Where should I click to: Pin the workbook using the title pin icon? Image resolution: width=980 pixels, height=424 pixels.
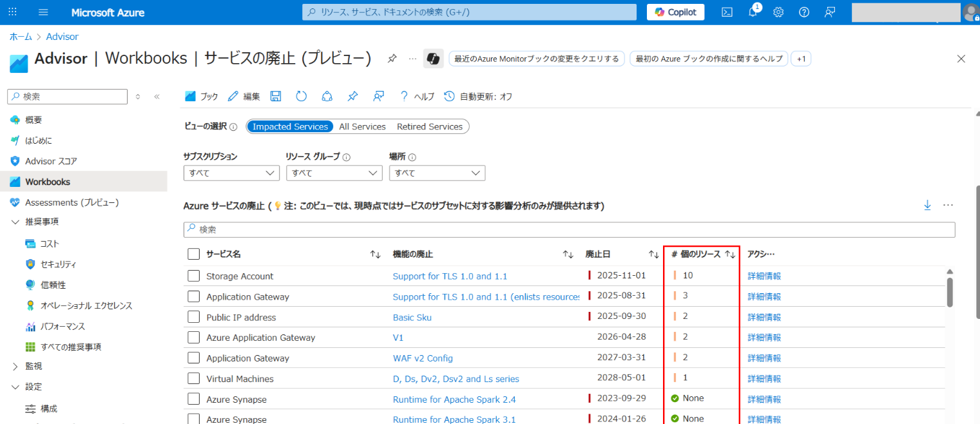[x=392, y=59]
